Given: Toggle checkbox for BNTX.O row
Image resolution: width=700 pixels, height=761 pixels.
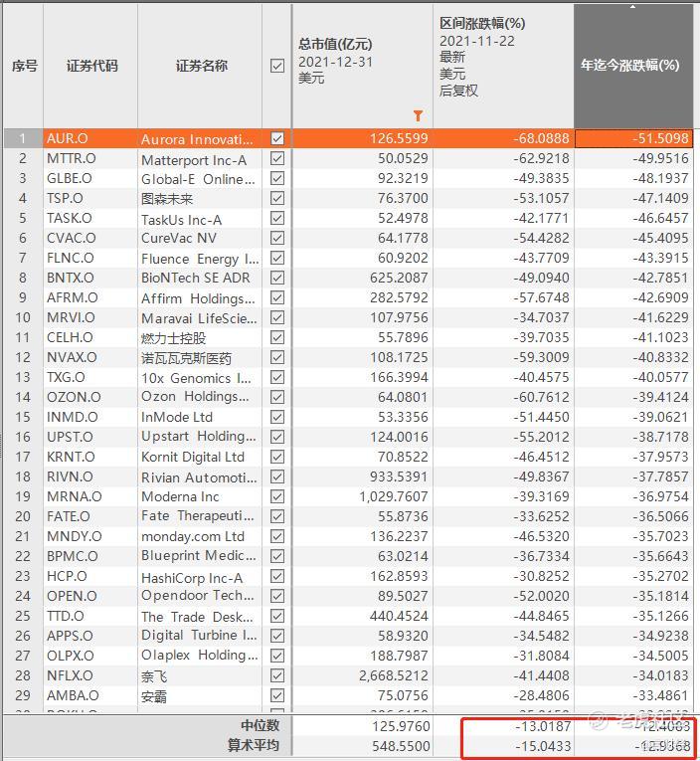Looking at the screenshot, I should (277, 278).
